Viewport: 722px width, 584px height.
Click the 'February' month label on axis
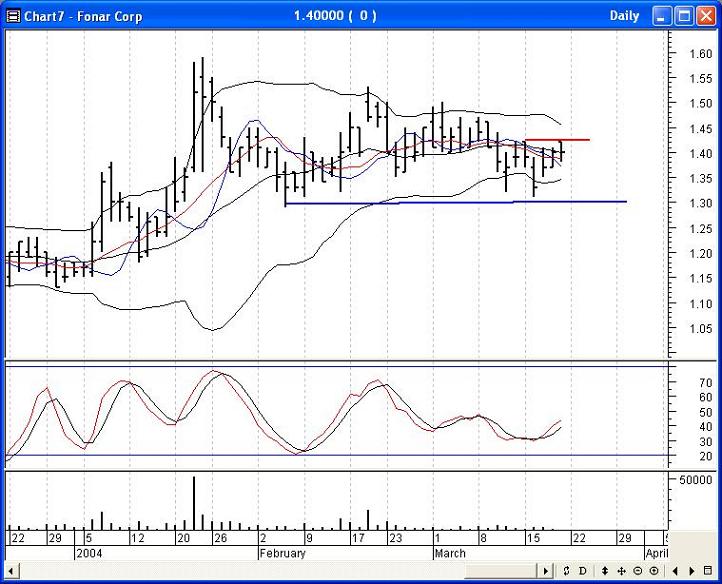click(283, 553)
